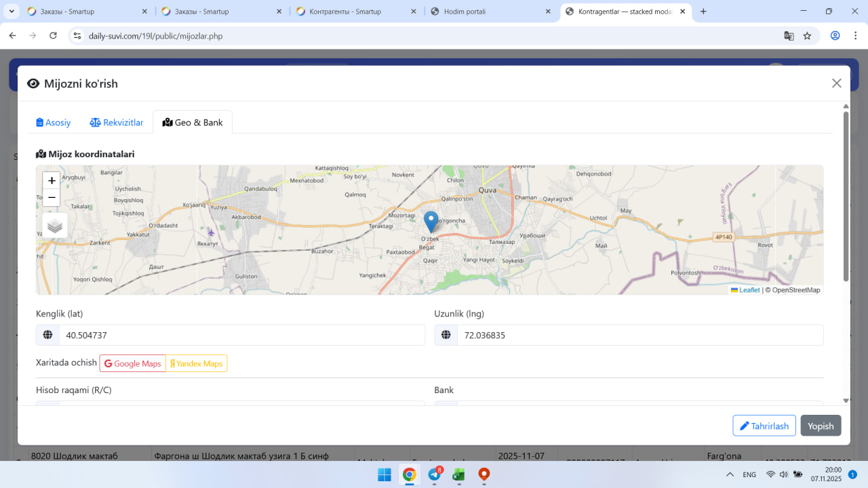
Task: Open Telegram from the taskbar
Action: 434,474
